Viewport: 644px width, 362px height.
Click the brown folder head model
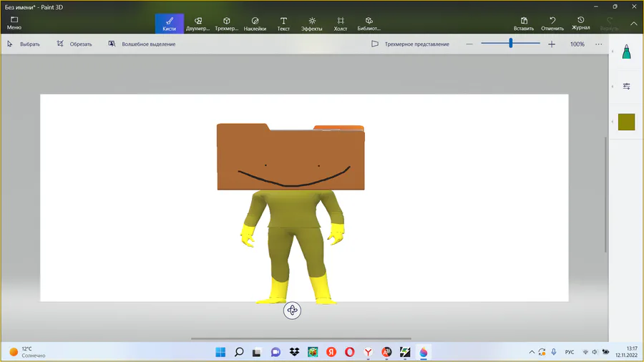[291, 157]
